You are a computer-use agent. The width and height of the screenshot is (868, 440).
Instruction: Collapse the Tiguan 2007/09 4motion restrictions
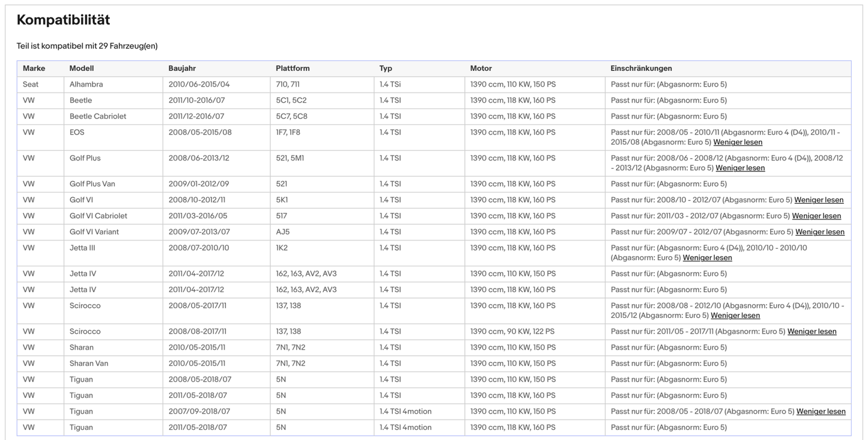[821, 412]
